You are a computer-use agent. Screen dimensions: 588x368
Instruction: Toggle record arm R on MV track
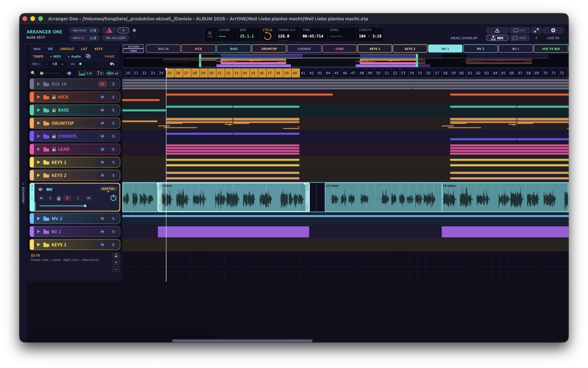(67, 198)
